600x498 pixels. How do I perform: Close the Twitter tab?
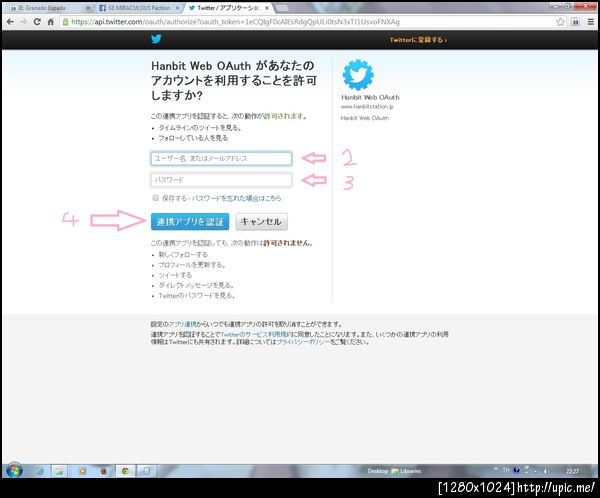[267, 8]
